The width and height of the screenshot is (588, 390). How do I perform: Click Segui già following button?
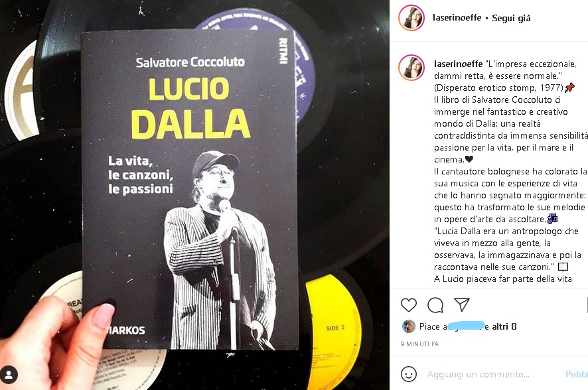click(511, 18)
